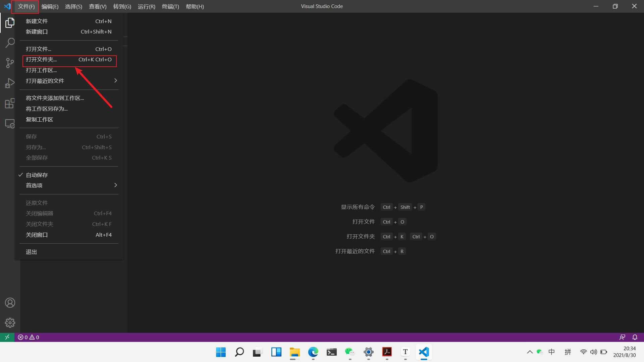Open the 运行(R) menu
The image size is (644, 362).
click(x=147, y=6)
